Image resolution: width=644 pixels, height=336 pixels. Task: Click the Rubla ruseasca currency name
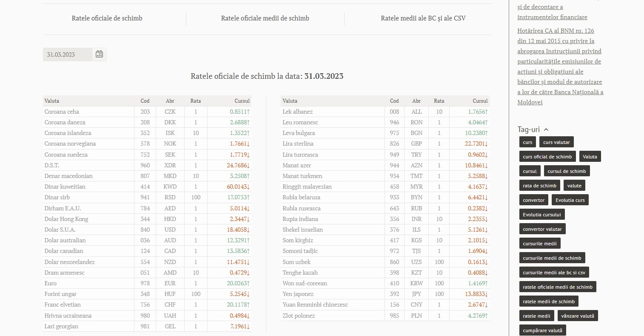click(302, 208)
